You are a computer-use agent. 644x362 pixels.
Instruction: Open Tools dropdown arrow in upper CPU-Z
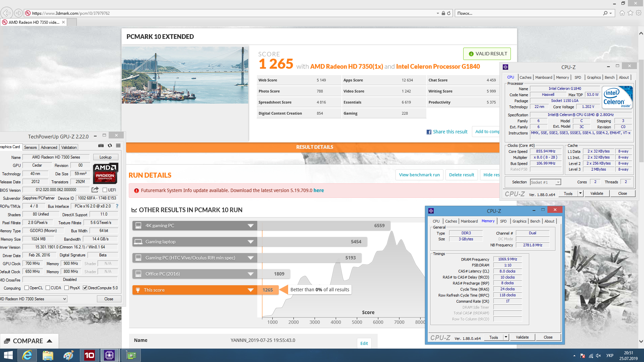click(581, 193)
